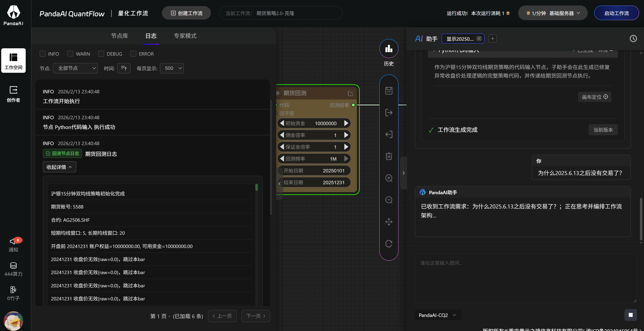Click the import arrow icon in canvas toolbar
This screenshot has height=331, width=644.
(389, 134)
